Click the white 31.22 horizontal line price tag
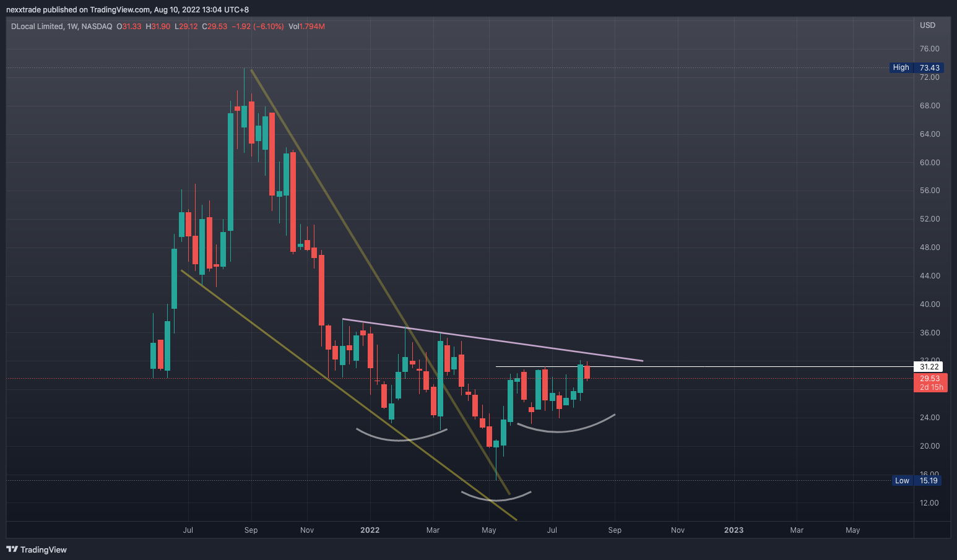957x560 pixels. pyautogui.click(x=929, y=367)
